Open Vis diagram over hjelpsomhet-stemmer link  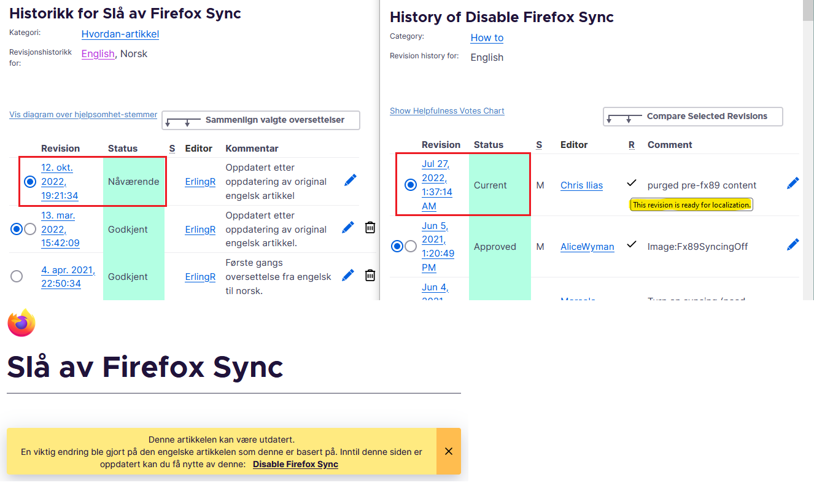(x=83, y=115)
